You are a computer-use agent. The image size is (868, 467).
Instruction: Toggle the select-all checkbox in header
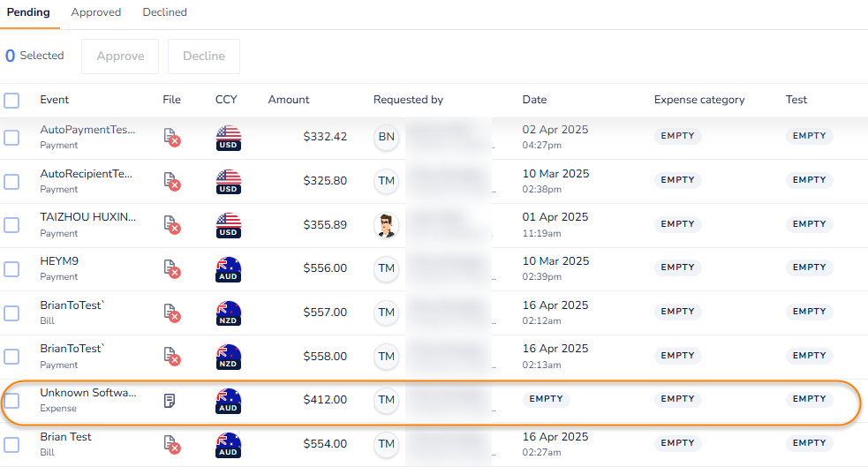coord(11,100)
